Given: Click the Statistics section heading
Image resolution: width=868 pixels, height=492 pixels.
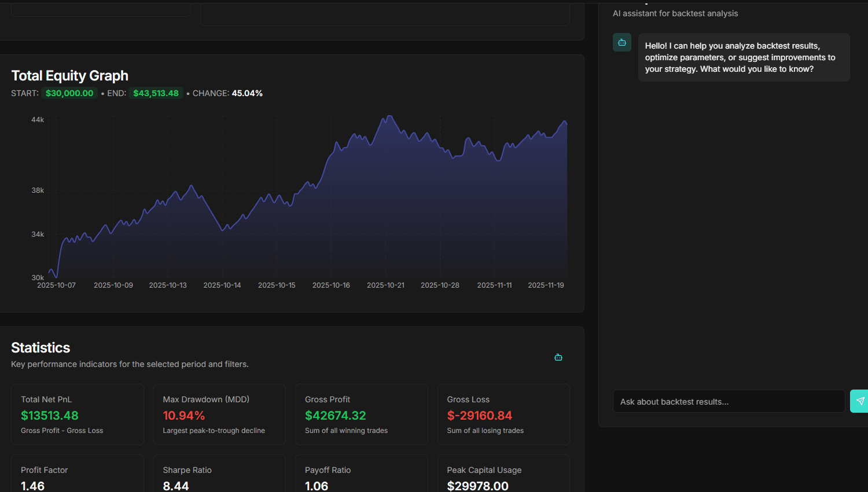Looking at the screenshot, I should point(41,347).
